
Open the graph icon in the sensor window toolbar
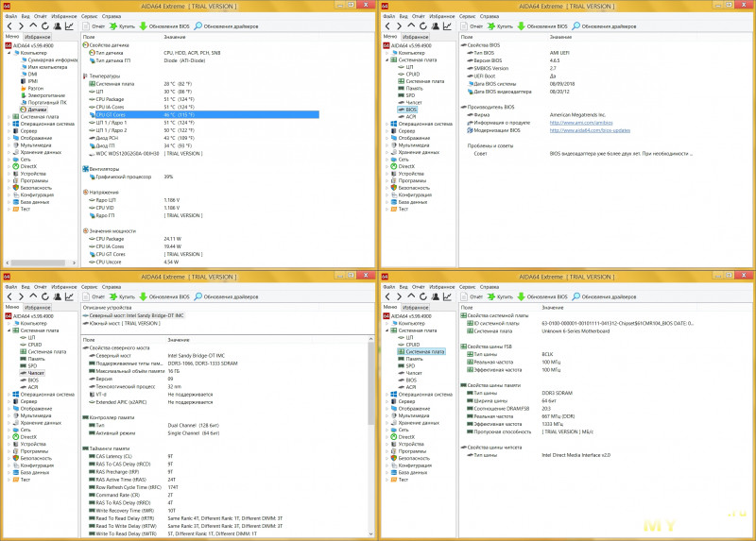(x=69, y=26)
